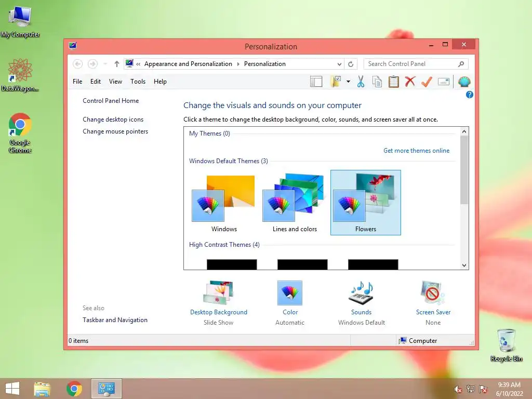Image resolution: width=532 pixels, height=399 pixels.
Task: Click the Rename toolbar icon
Action: pyautogui.click(x=444, y=82)
